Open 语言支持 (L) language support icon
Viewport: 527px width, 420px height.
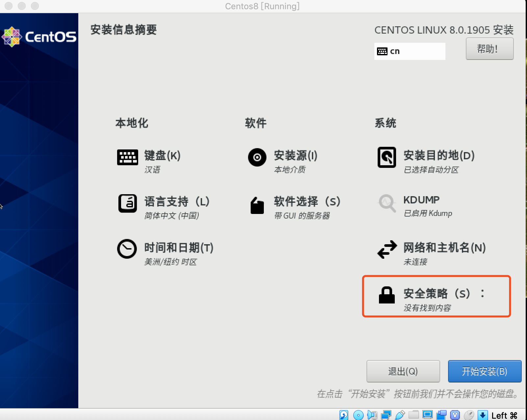[x=127, y=203]
